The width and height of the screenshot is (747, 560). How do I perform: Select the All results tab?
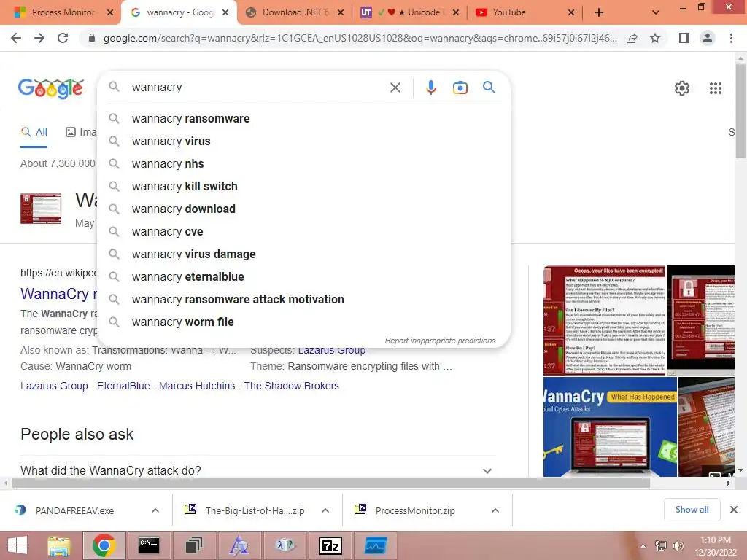pos(34,133)
